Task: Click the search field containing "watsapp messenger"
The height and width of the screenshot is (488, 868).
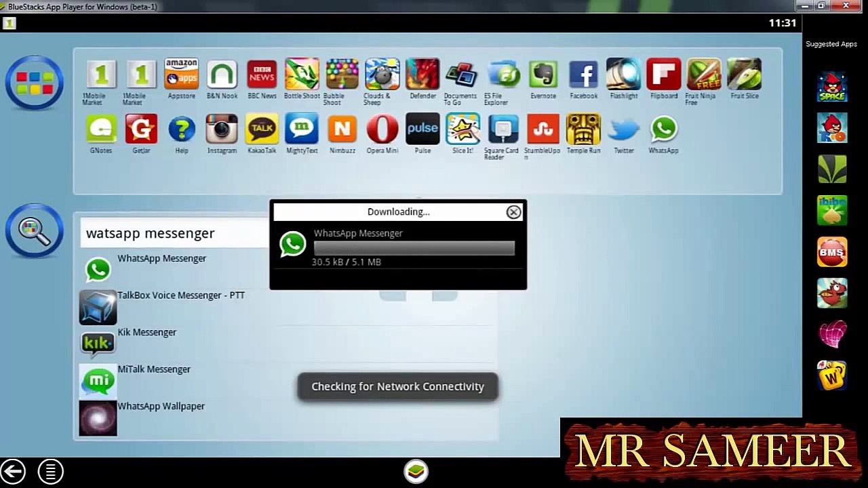Action: pyautogui.click(x=174, y=233)
